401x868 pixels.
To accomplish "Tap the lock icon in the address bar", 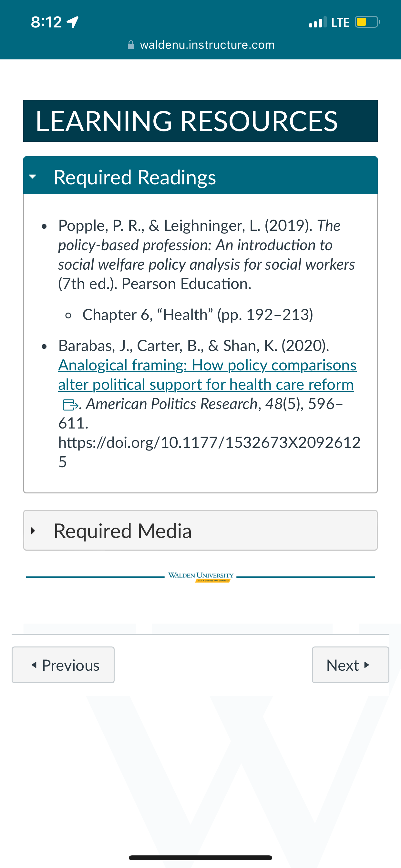I will pos(131,45).
